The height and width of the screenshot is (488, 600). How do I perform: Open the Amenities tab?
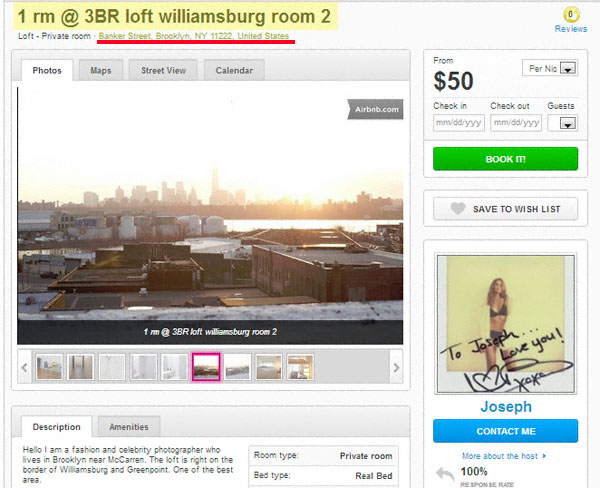[x=129, y=427]
